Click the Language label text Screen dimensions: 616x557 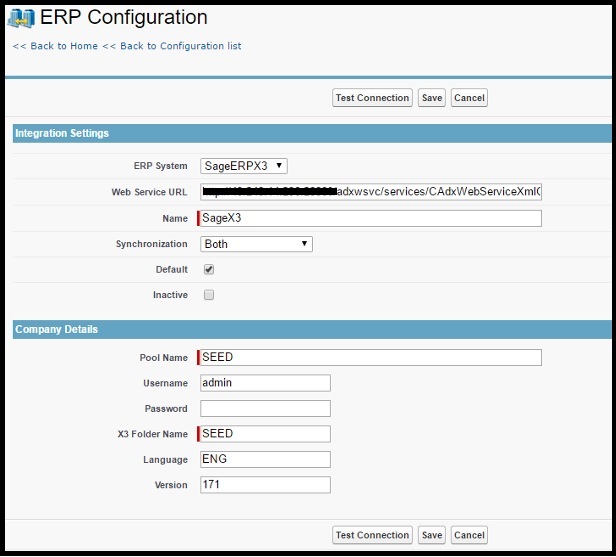click(165, 460)
